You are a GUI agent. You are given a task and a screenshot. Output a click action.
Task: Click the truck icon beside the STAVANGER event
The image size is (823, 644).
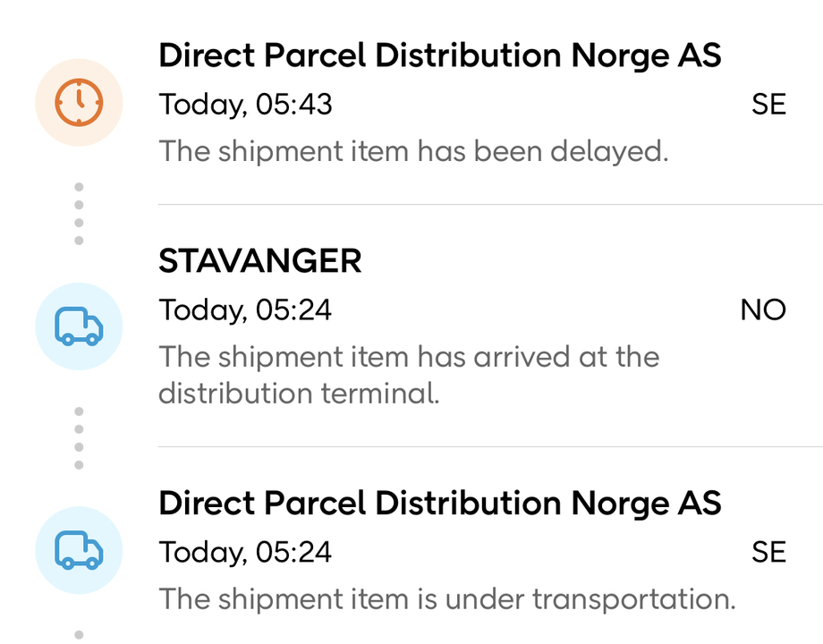pyautogui.click(x=79, y=327)
